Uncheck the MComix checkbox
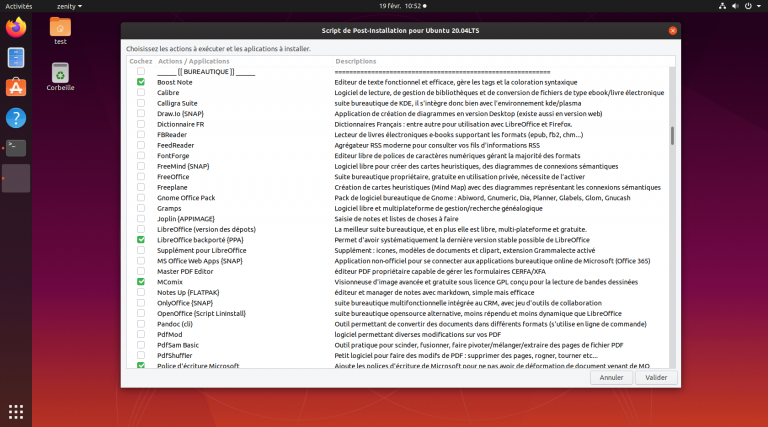This screenshot has width=768, height=427. click(x=141, y=282)
